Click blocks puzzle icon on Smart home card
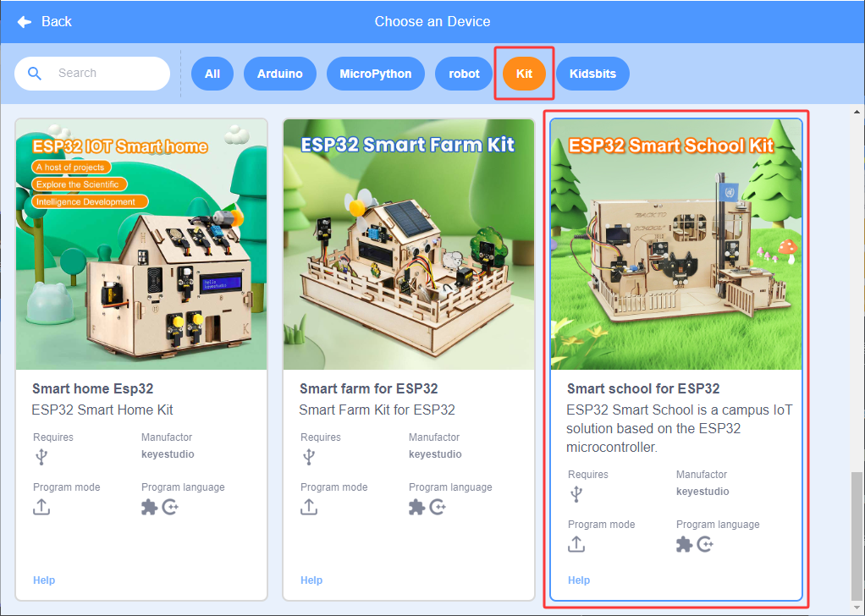 pos(149,507)
